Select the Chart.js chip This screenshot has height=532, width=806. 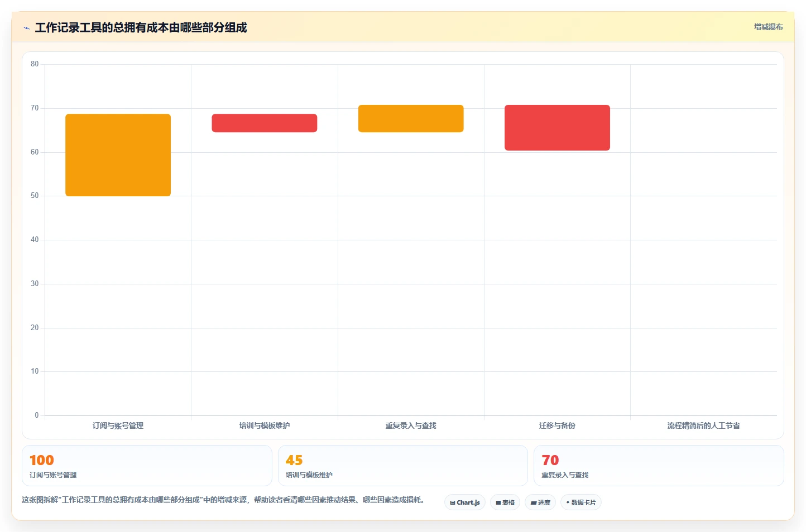pyautogui.click(x=465, y=502)
